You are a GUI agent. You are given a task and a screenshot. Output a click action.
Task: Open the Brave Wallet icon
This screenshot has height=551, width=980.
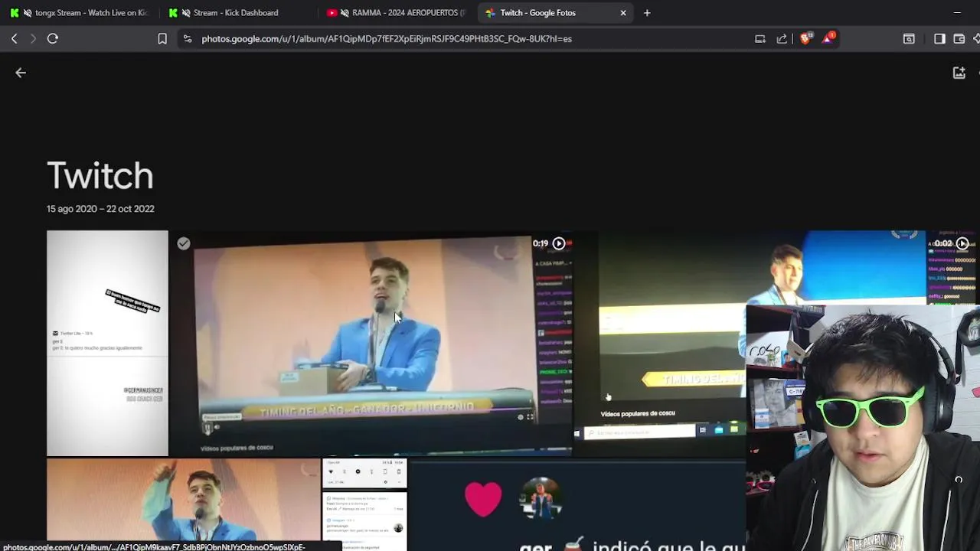click(x=959, y=38)
